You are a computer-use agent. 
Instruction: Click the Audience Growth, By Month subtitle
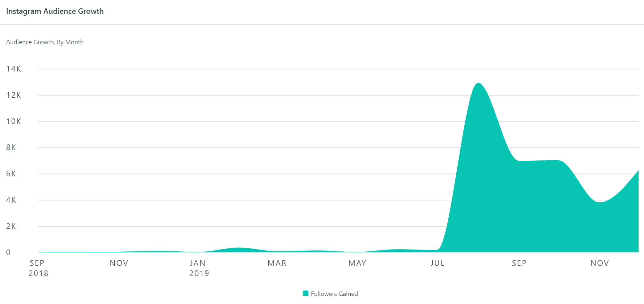[x=45, y=42]
